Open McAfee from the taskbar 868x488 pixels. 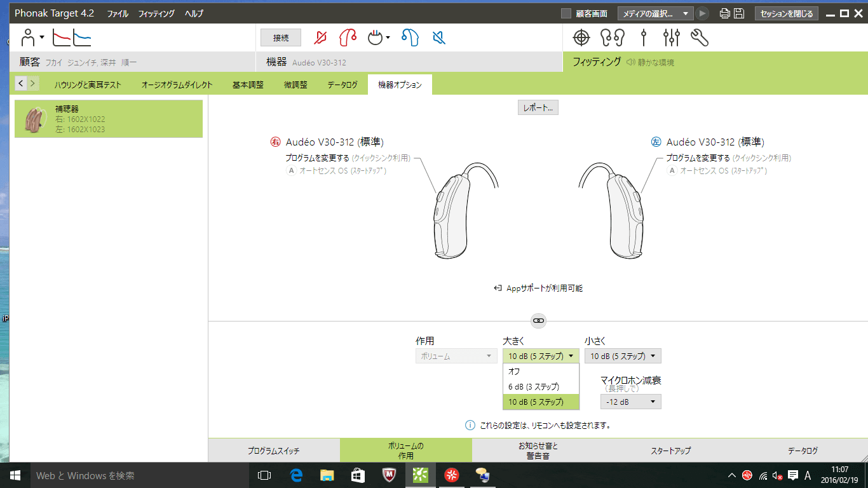click(390, 475)
